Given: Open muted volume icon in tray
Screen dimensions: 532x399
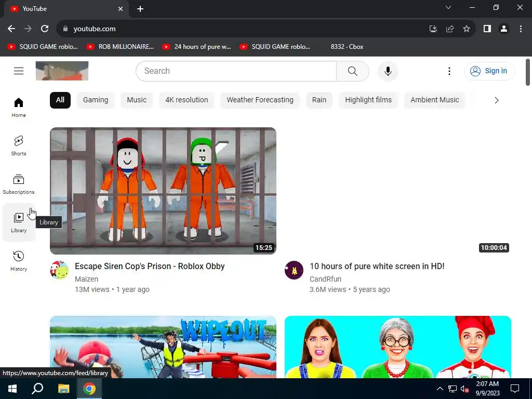Looking at the screenshot, I should tap(464, 389).
